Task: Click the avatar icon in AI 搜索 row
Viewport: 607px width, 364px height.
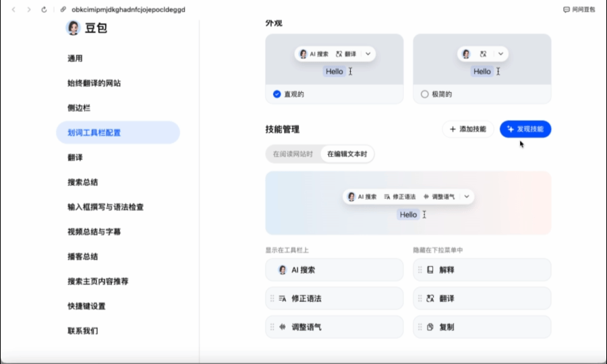Action: [x=283, y=270]
